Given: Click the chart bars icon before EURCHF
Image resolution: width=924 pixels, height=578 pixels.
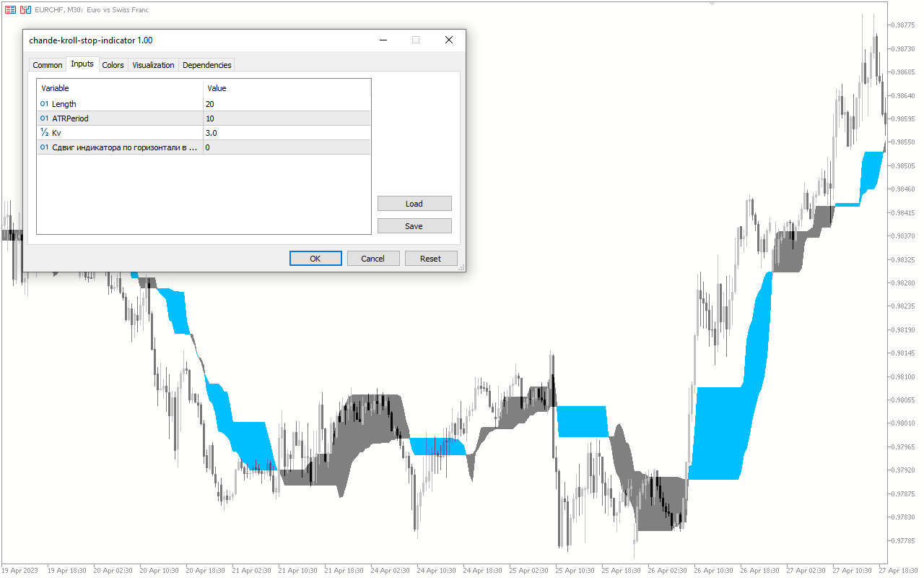Looking at the screenshot, I should click(25, 10).
